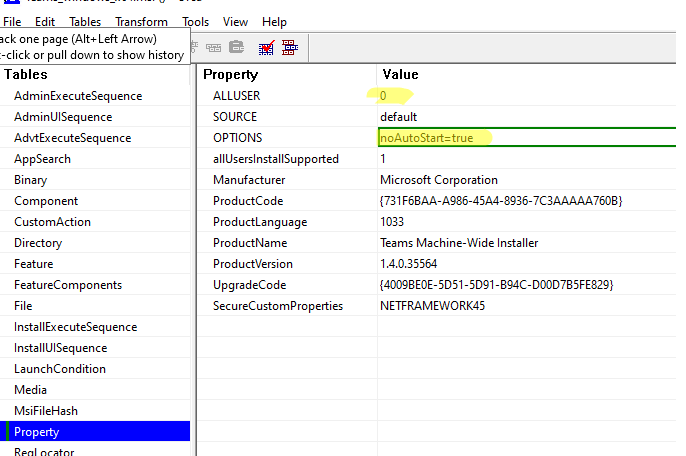Sort by the Value column header
Screen dimensions: 686x456
coord(399,74)
